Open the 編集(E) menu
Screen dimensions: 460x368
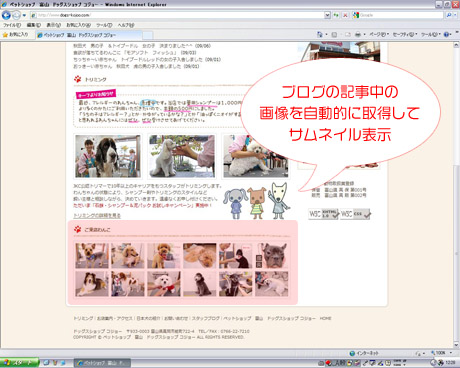pos(34,25)
